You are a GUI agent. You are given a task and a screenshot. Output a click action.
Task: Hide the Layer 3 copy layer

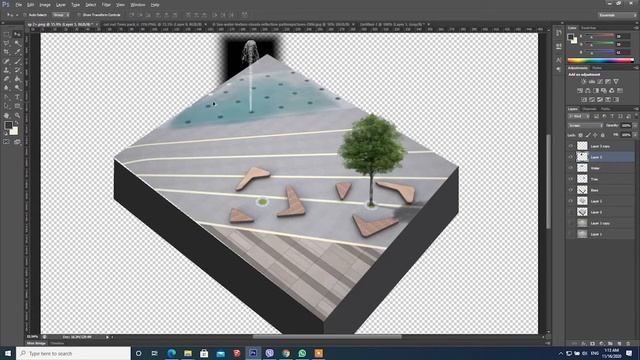pyautogui.click(x=571, y=146)
